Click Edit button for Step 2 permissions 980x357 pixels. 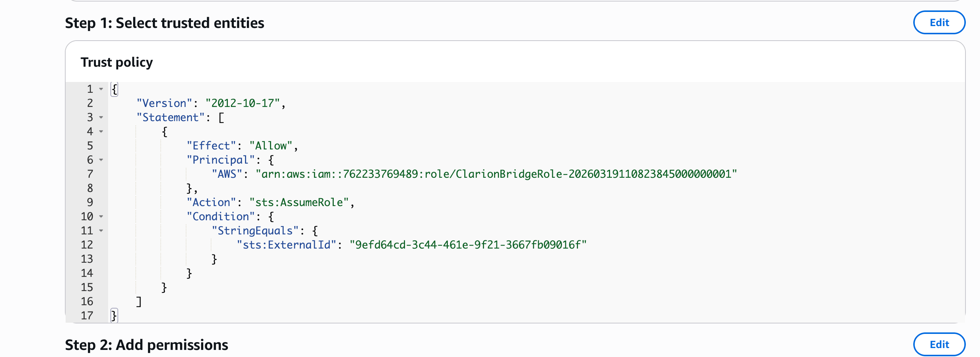click(x=939, y=344)
